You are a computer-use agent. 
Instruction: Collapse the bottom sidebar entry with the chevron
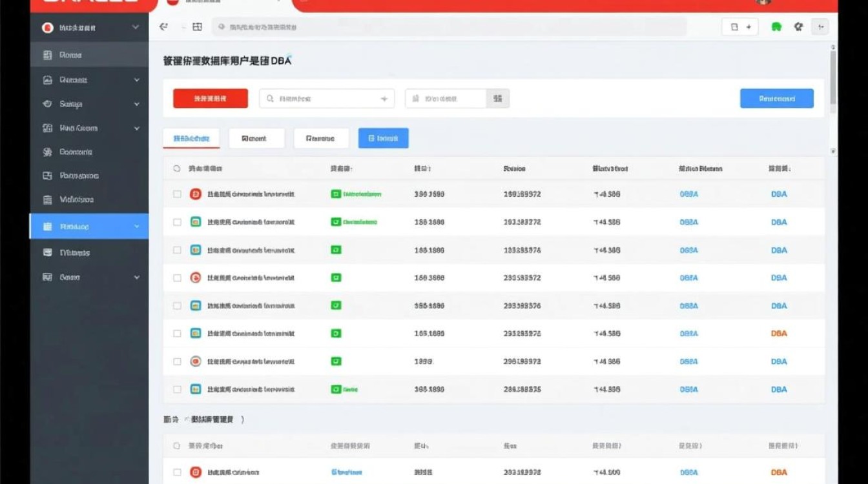tap(137, 277)
